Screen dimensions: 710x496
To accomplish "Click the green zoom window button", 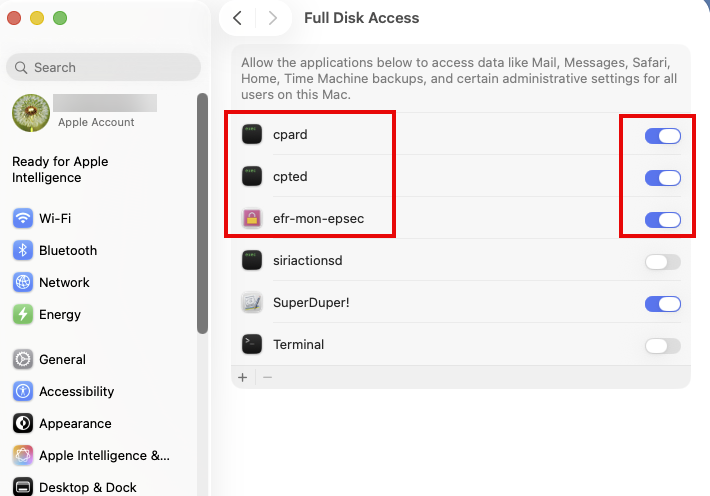I will click(60, 18).
